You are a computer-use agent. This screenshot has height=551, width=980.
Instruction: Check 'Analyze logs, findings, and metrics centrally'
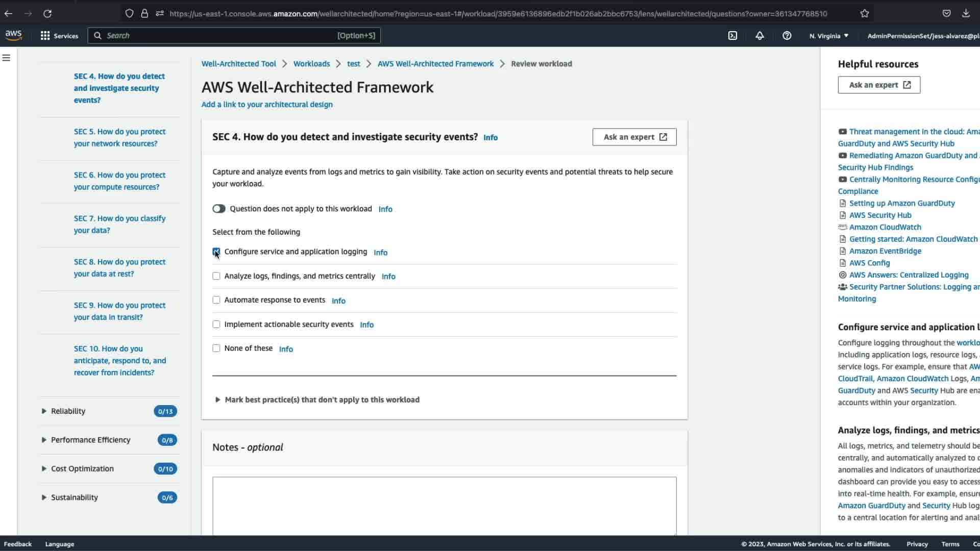coord(216,276)
